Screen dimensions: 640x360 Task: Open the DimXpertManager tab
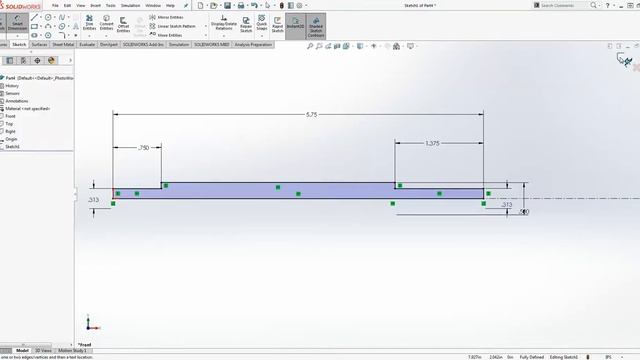coord(37,60)
